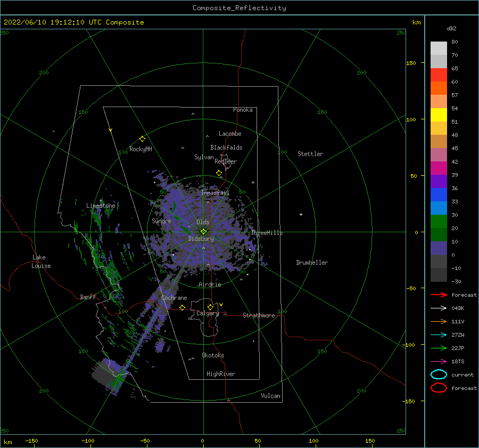Click the ThreeHills label
Screen dimensions: 479x448
(x=267, y=233)
